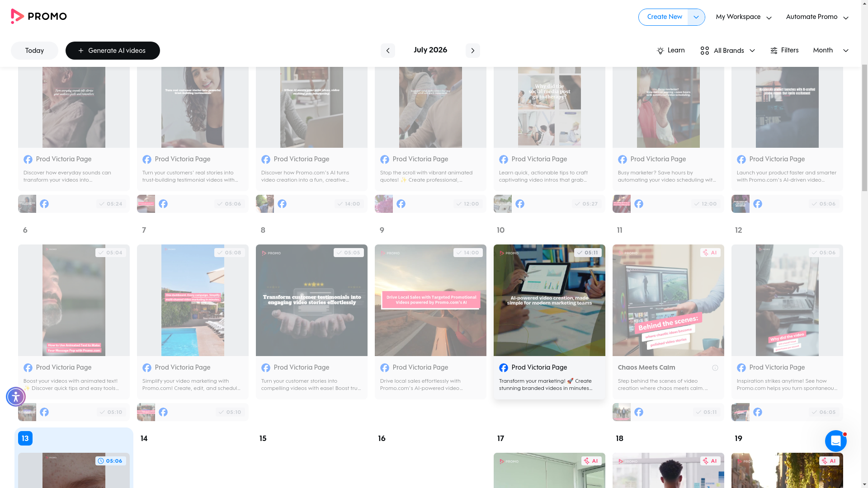This screenshot has width=868, height=488.
Task: Click Generate AI videos
Action: (x=113, y=51)
